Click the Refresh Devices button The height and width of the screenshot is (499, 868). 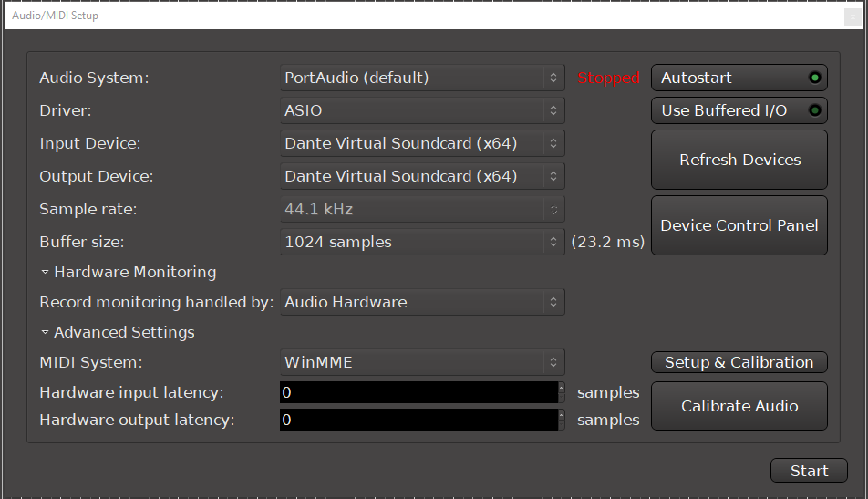739,161
